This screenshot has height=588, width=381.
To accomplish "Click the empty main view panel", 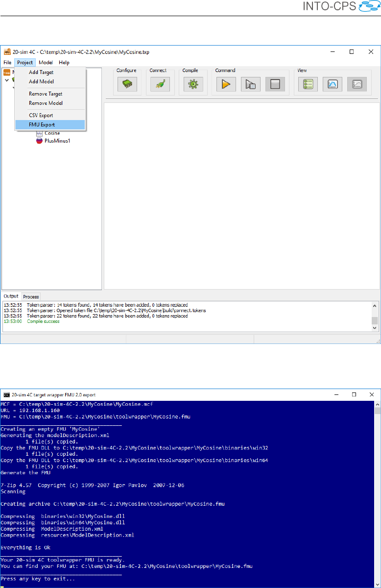I will (x=242, y=195).
